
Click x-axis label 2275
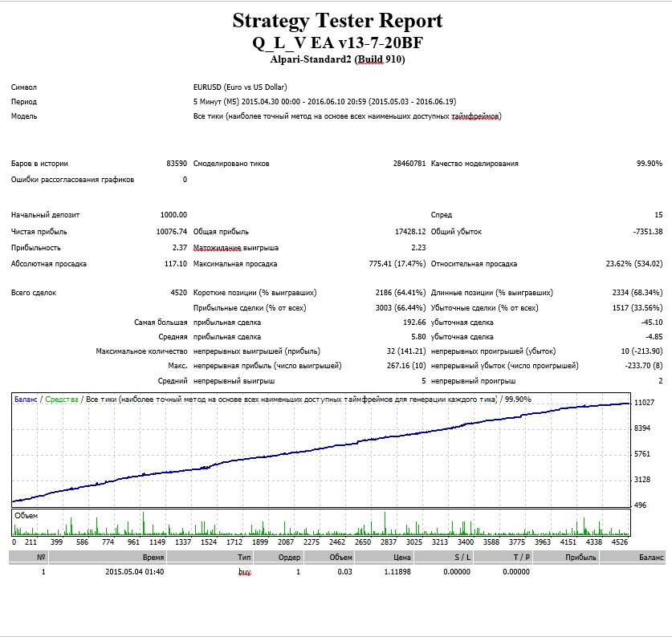coord(312,542)
